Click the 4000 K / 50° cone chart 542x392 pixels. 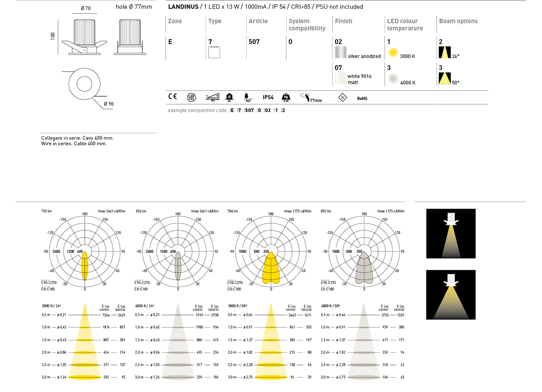[363, 342]
